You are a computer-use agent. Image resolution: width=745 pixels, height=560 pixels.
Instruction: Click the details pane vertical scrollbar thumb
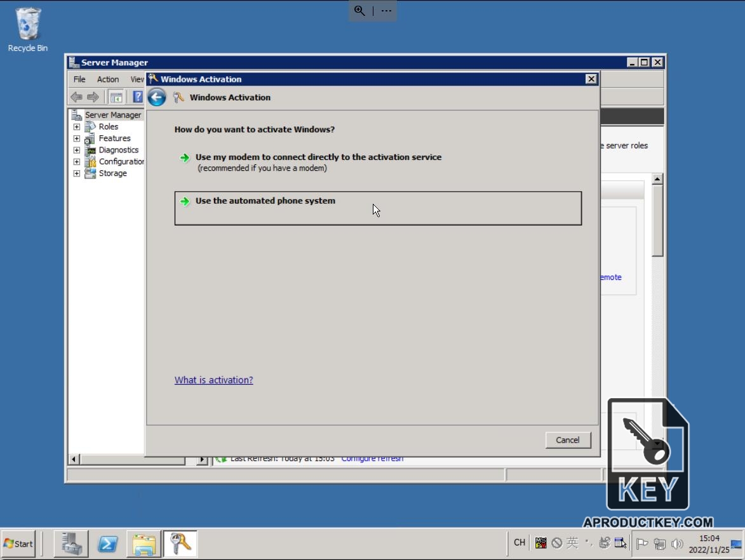pyautogui.click(x=657, y=220)
